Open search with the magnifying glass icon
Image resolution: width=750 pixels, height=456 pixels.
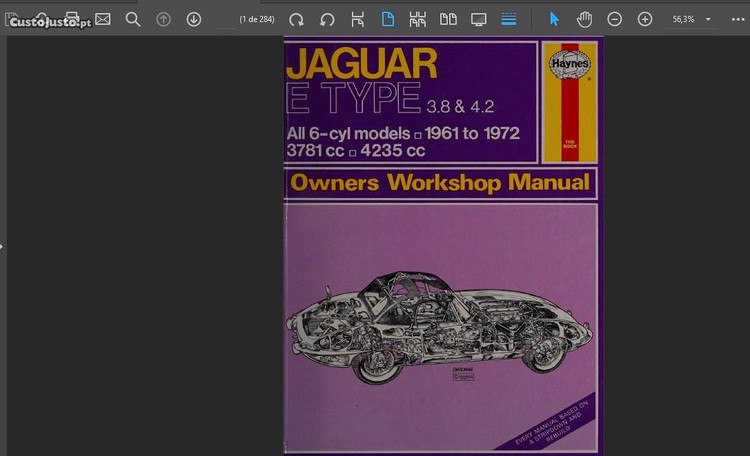click(x=133, y=19)
